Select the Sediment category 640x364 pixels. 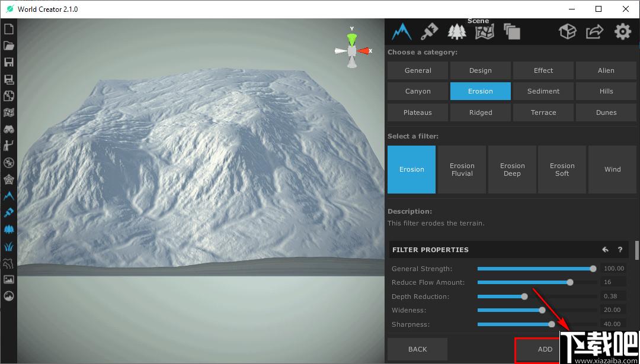pos(543,91)
